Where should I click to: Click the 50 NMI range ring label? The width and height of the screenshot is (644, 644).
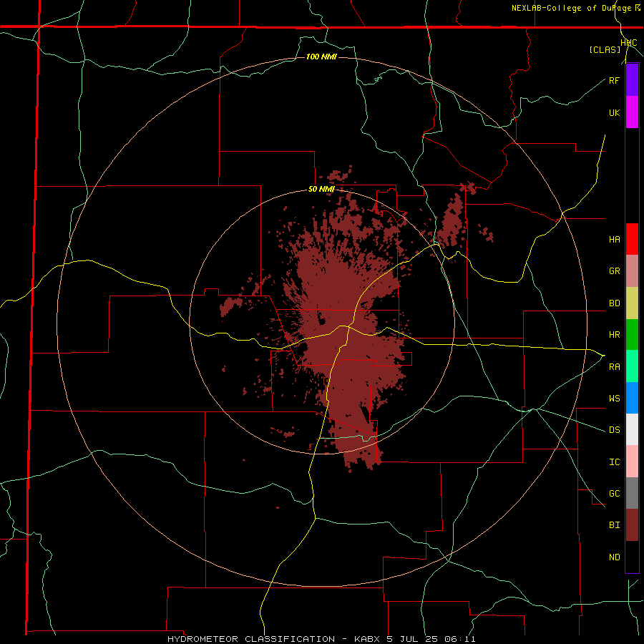[321, 189]
